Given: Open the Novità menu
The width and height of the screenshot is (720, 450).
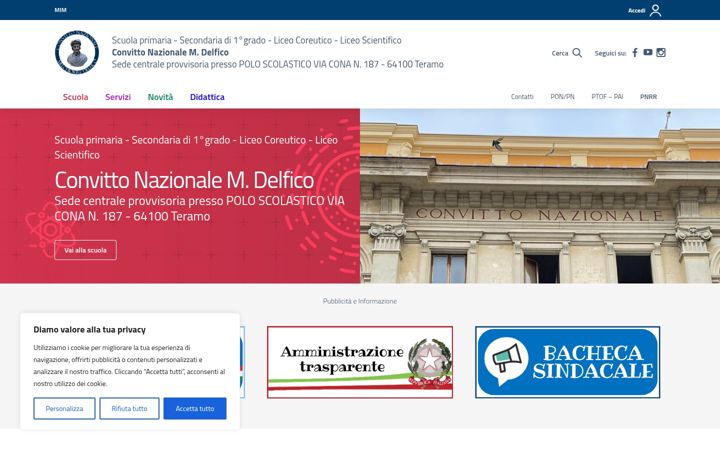Looking at the screenshot, I should click(160, 97).
